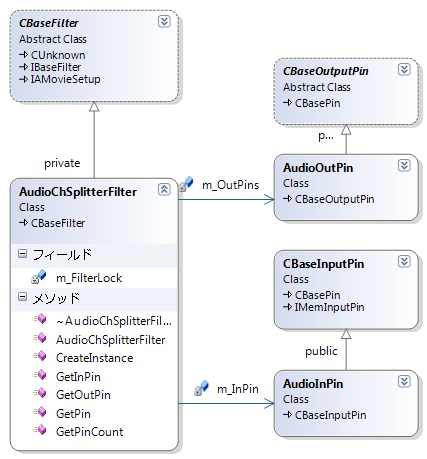This screenshot has height=459, width=427.
Task: Select the AudioChSplitterFilter constructor entry
Action: point(111,340)
